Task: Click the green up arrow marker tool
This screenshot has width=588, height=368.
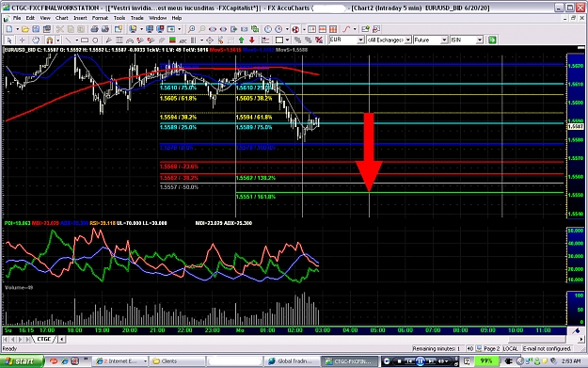Action: click(241, 40)
